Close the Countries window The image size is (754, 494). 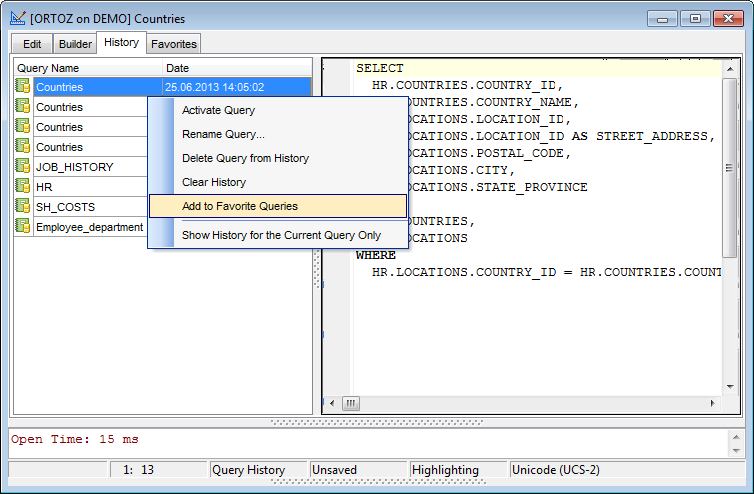(x=728, y=19)
